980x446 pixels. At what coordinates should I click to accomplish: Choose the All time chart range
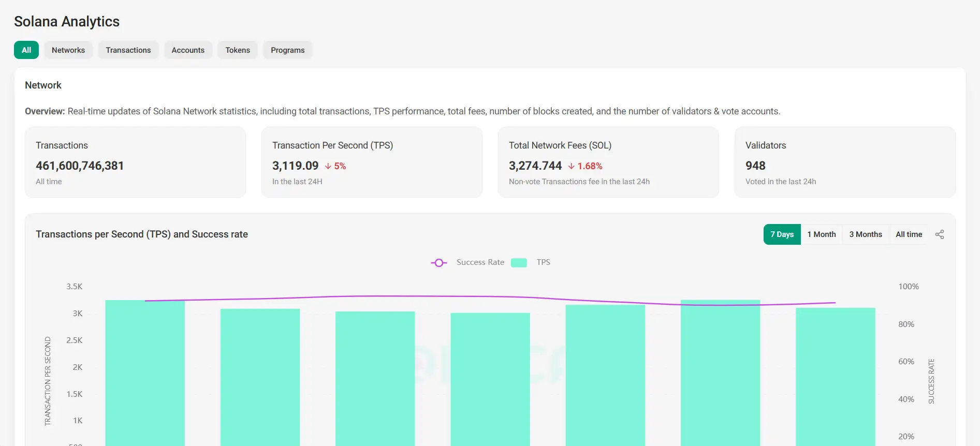(909, 234)
